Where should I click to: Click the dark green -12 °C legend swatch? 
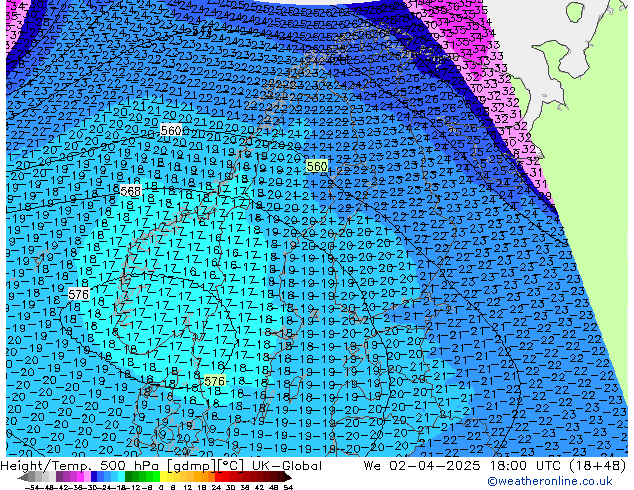129,477
